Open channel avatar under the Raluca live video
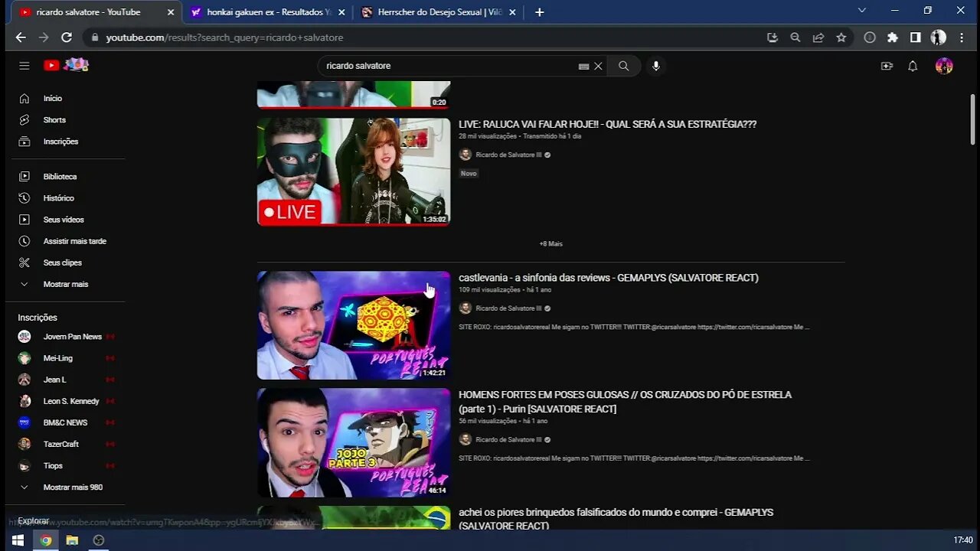 click(465, 155)
